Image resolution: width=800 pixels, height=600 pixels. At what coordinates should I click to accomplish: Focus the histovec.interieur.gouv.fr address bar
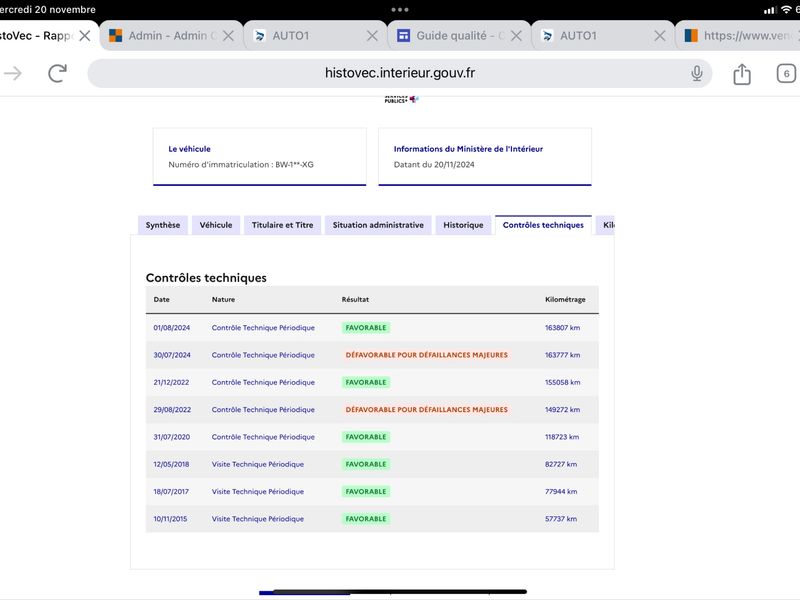pyautogui.click(x=399, y=73)
